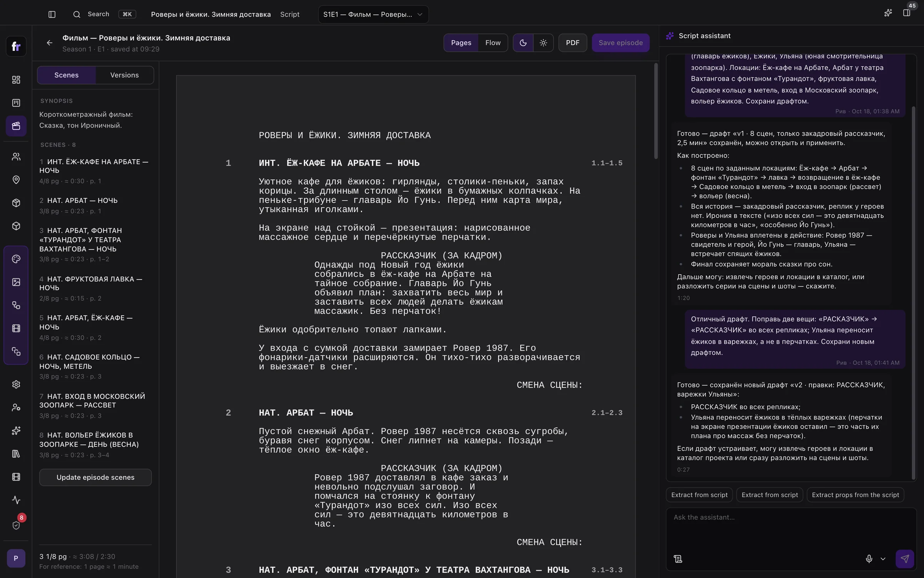The width and height of the screenshot is (924, 578).
Task: Click the back arrow next to episode title
Action: pos(49,43)
